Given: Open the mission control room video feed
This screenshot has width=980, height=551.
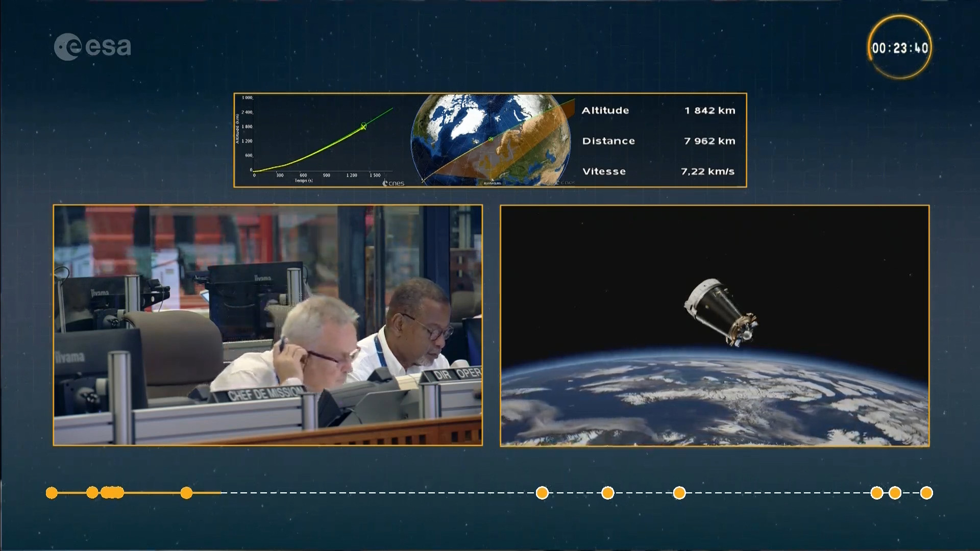Looking at the screenshot, I should pos(268,325).
